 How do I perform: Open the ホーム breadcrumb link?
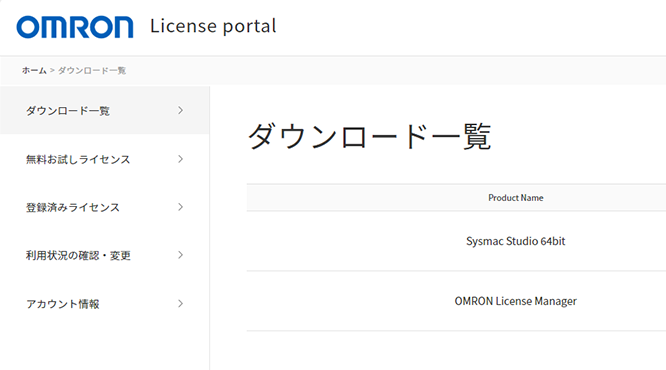pos(34,71)
